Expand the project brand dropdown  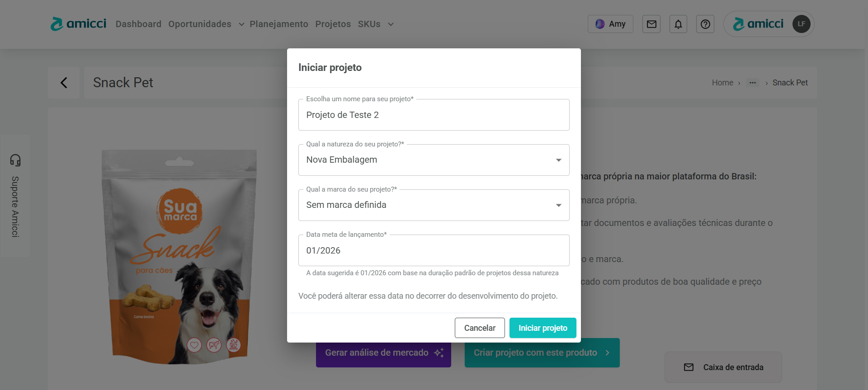559,205
